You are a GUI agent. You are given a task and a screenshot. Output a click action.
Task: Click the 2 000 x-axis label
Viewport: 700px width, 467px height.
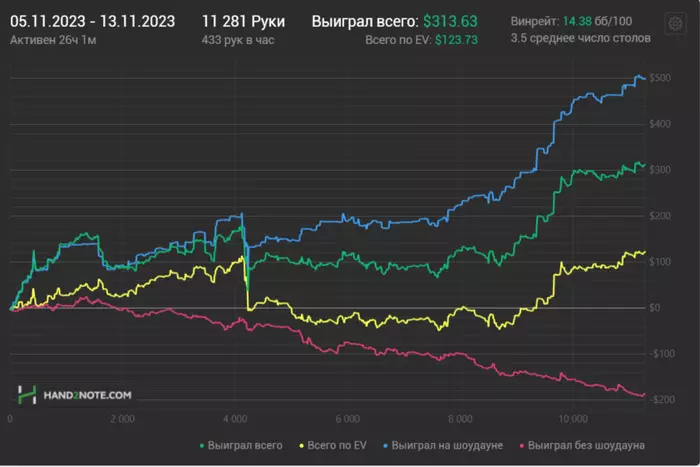tap(122, 419)
